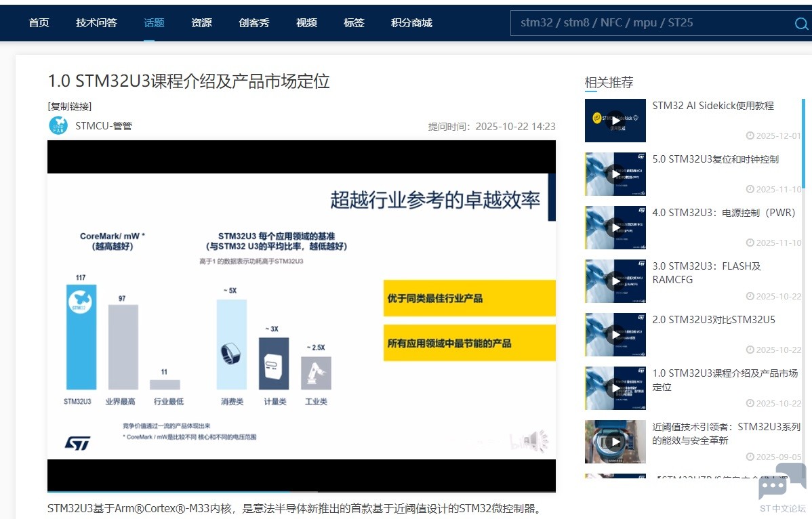Screen dimensions: 812x519
Task: Click the main video player area
Action: click(302, 315)
